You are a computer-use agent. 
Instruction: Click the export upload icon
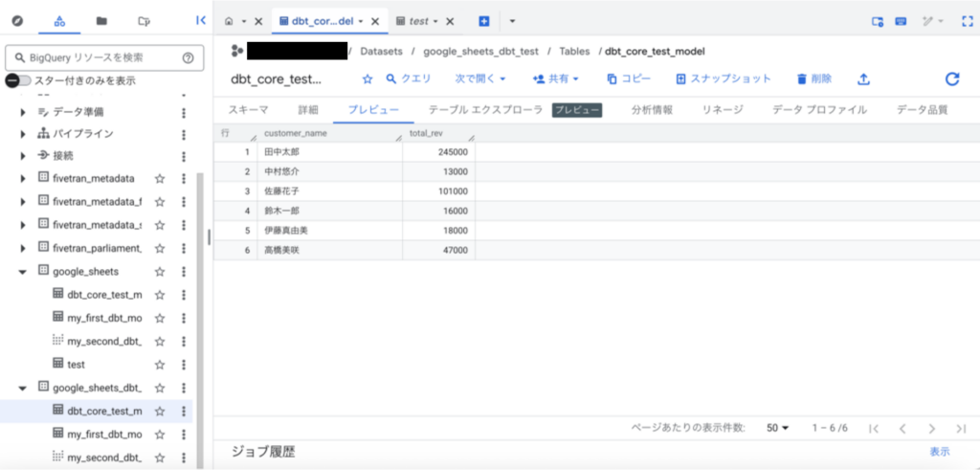[863, 79]
